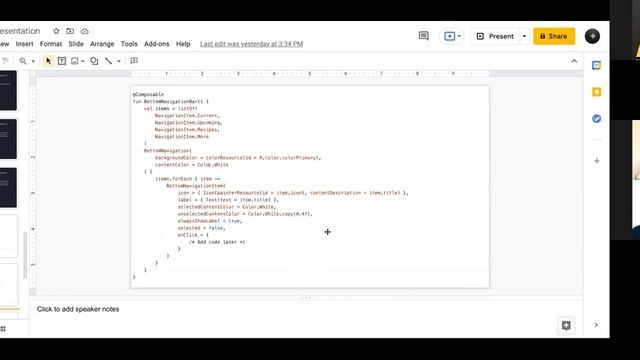Image resolution: width=640 pixels, height=360 pixels.
Task: Select the text box tool
Action: pos(62,61)
